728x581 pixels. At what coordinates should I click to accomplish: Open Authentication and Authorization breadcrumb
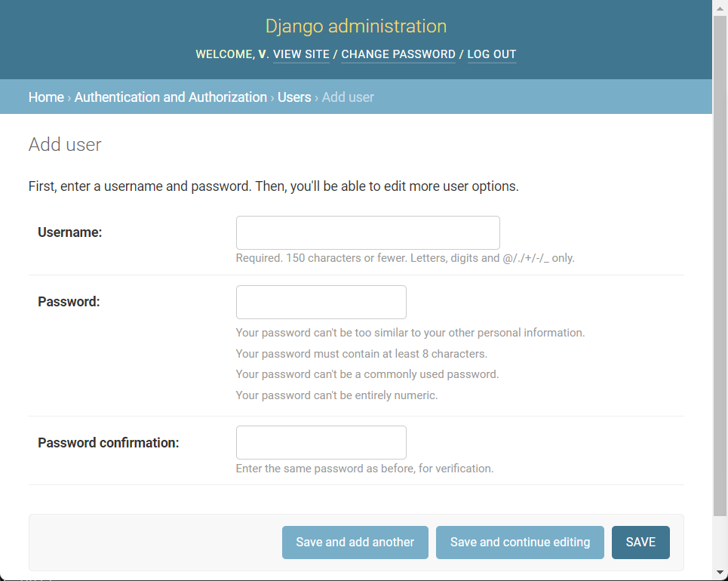pos(170,97)
